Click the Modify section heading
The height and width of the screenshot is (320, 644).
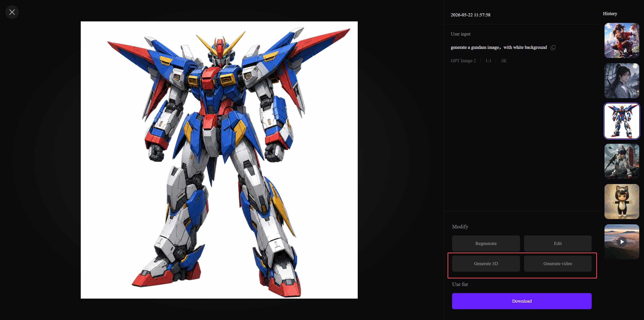click(x=460, y=227)
